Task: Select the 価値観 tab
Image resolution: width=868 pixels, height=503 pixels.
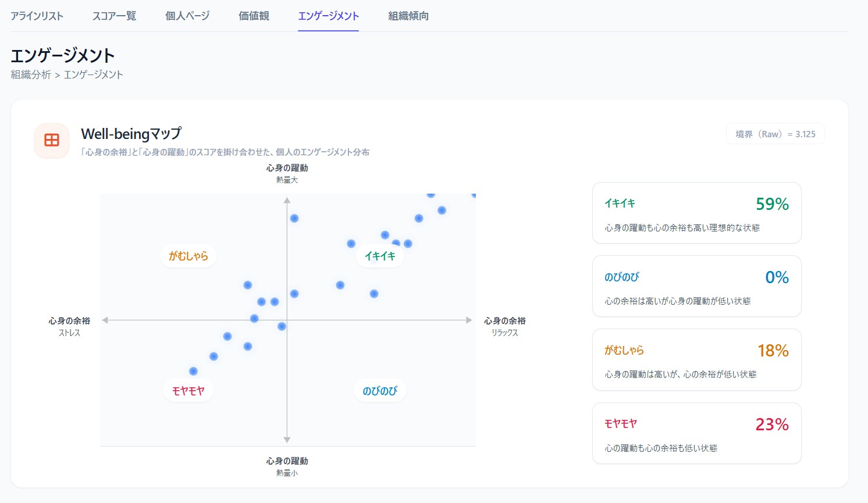Action: pos(254,16)
